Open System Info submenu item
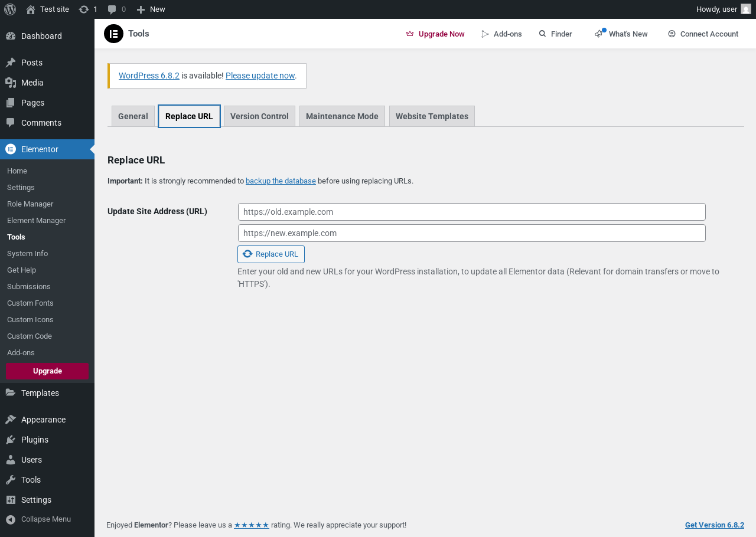The height and width of the screenshot is (537, 756). pos(27,253)
